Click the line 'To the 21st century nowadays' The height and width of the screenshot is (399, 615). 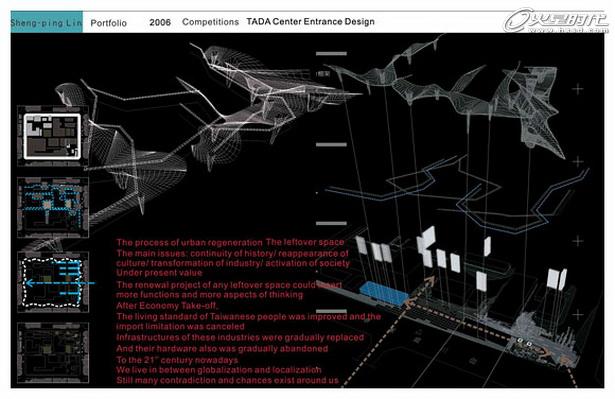(177, 360)
